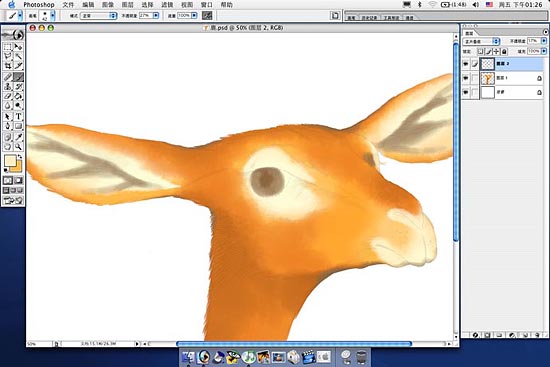The height and width of the screenshot is (367, 550).
Task: Open the Layers panel options menu button
Action: [545, 32]
